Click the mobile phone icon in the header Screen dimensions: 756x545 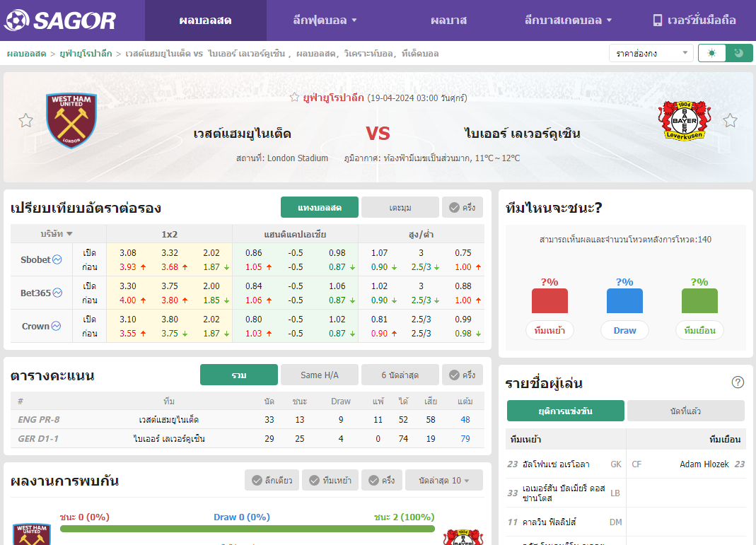(657, 20)
